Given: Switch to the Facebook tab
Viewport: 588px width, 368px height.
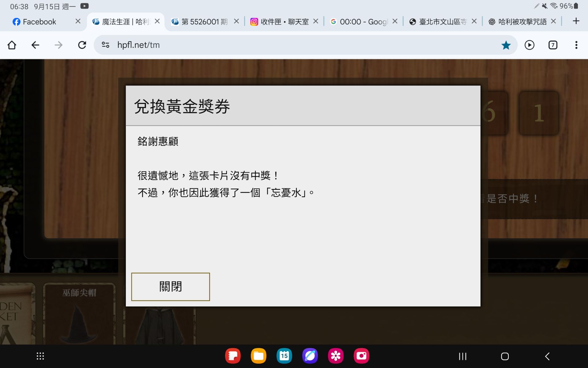Looking at the screenshot, I should coord(39,22).
